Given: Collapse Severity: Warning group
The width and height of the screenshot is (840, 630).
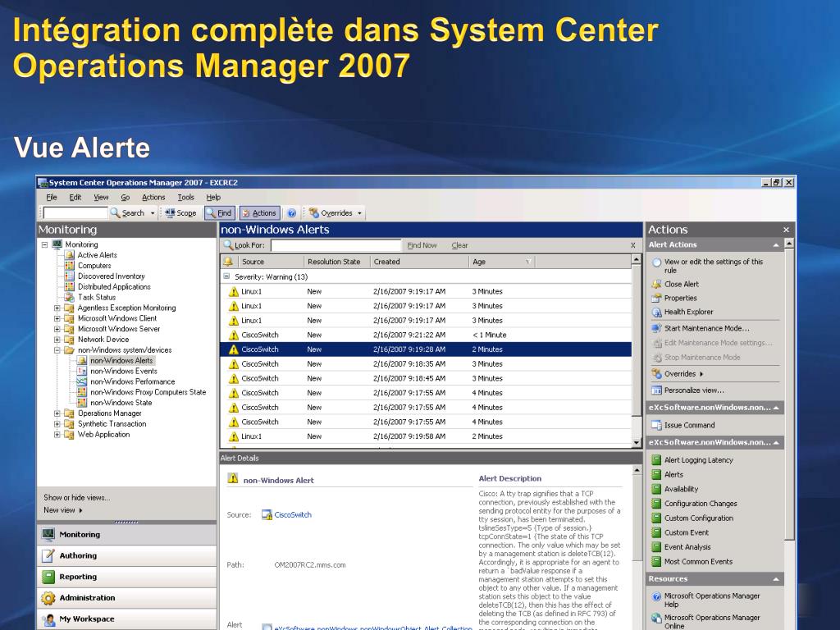Looking at the screenshot, I should coord(226,276).
